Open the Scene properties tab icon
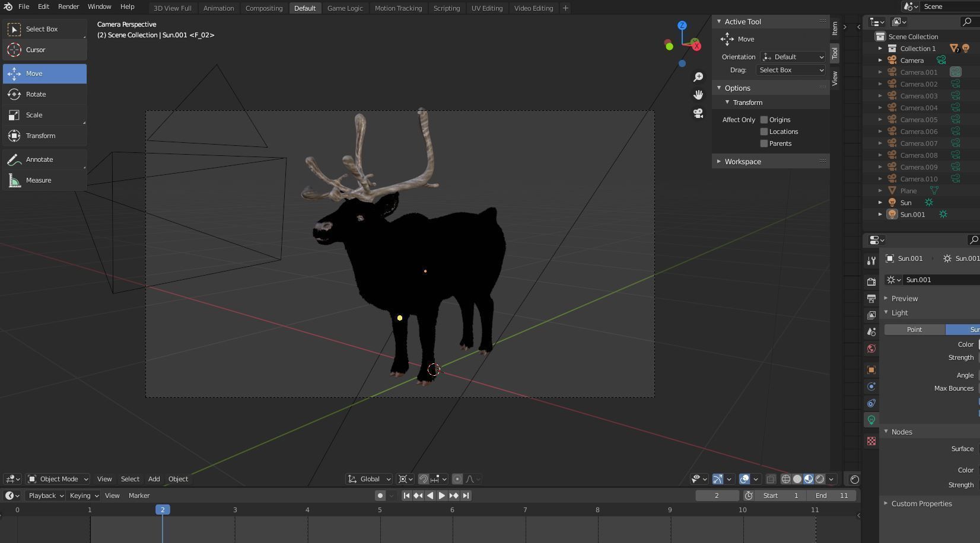 click(871, 332)
